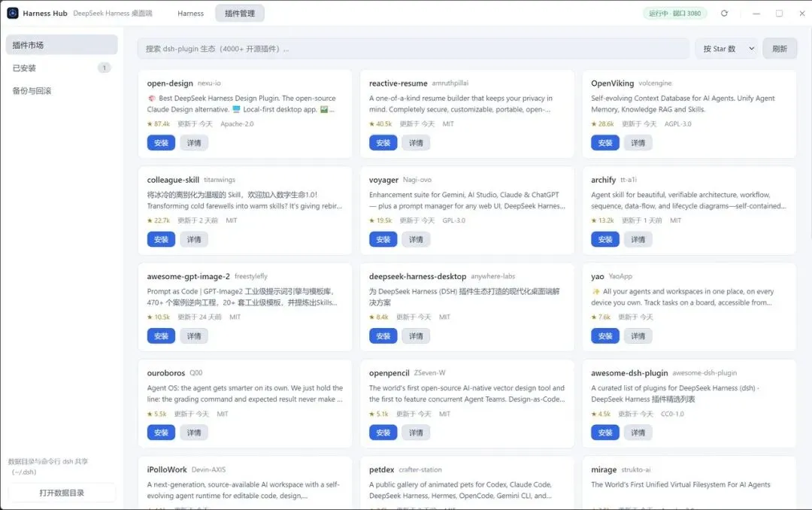Install the yao plugin
This screenshot has width=812, height=510.
point(604,336)
